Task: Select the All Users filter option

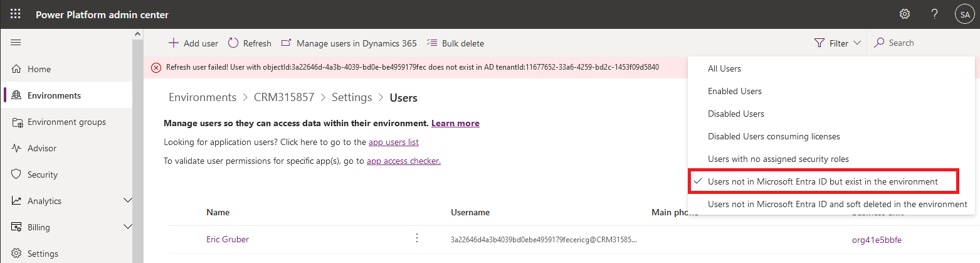Action: point(724,68)
